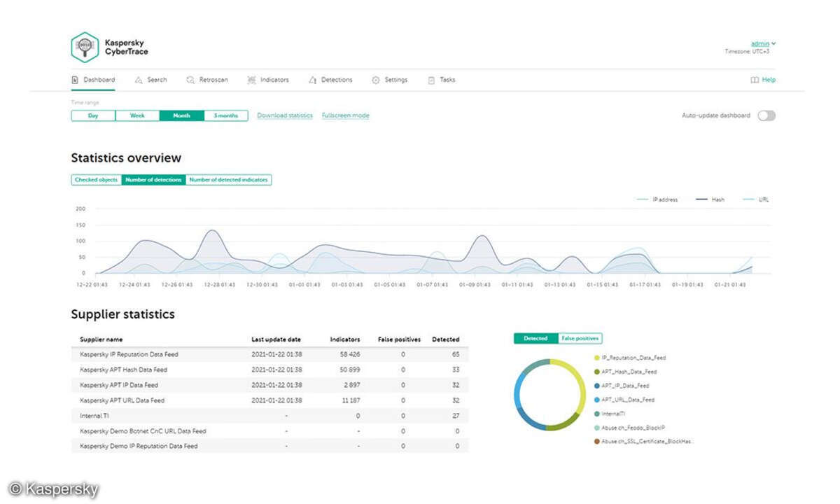Click the detections area chart

click(434, 241)
